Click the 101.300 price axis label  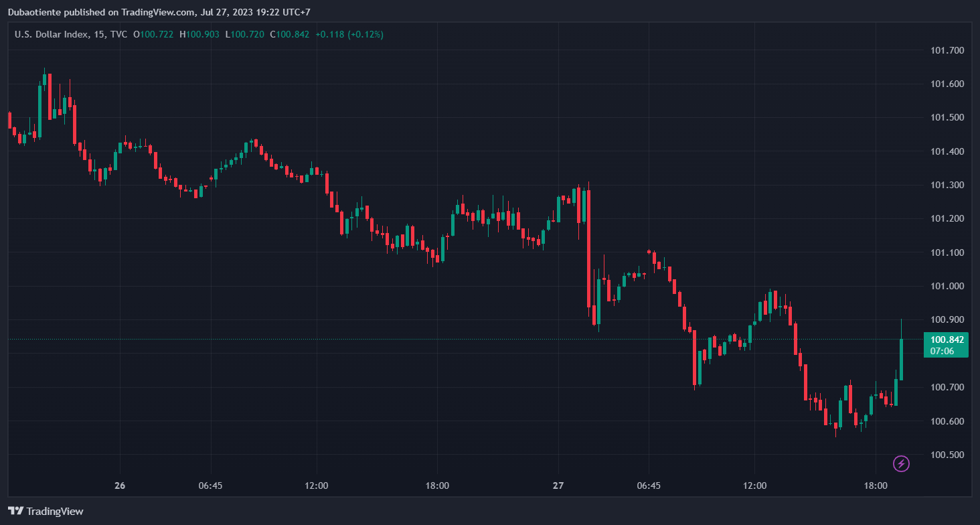[947, 185]
